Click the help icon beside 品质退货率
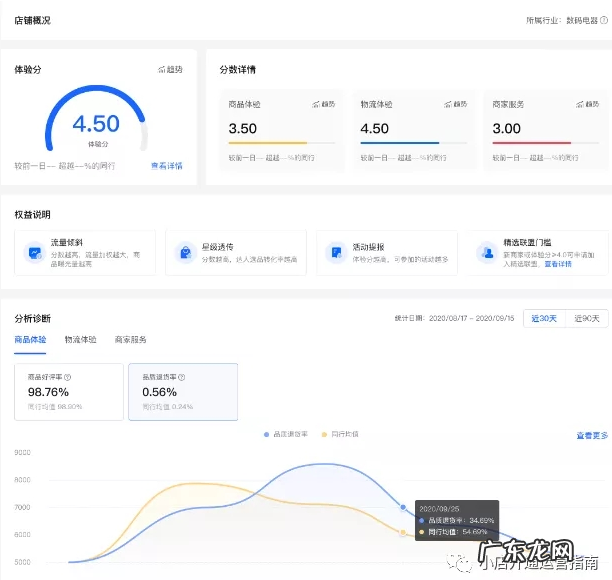Screen dimensions: 612x580 tap(181, 377)
